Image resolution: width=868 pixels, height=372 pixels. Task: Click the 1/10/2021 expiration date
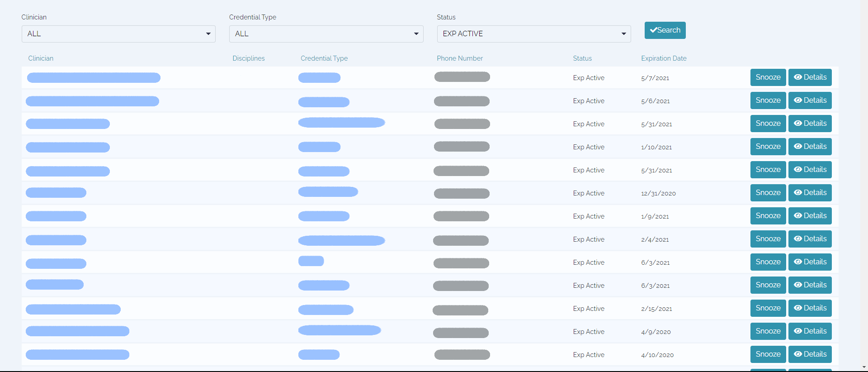pos(656,147)
